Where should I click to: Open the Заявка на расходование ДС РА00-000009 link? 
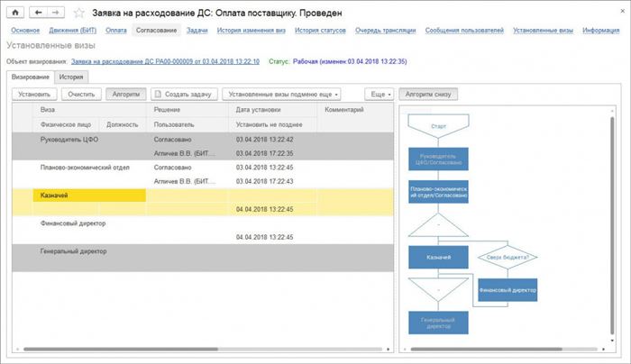(x=165, y=61)
